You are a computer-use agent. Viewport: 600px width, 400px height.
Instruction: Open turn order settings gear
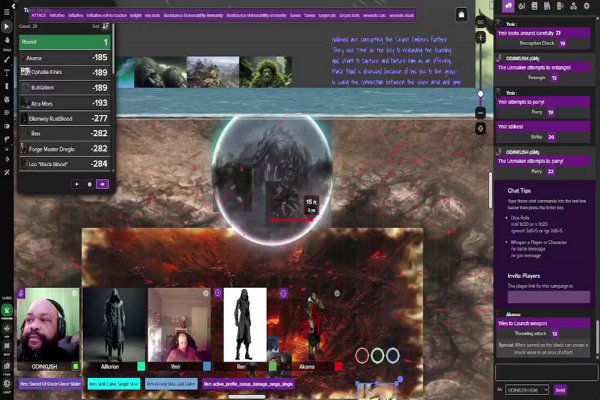point(90,184)
